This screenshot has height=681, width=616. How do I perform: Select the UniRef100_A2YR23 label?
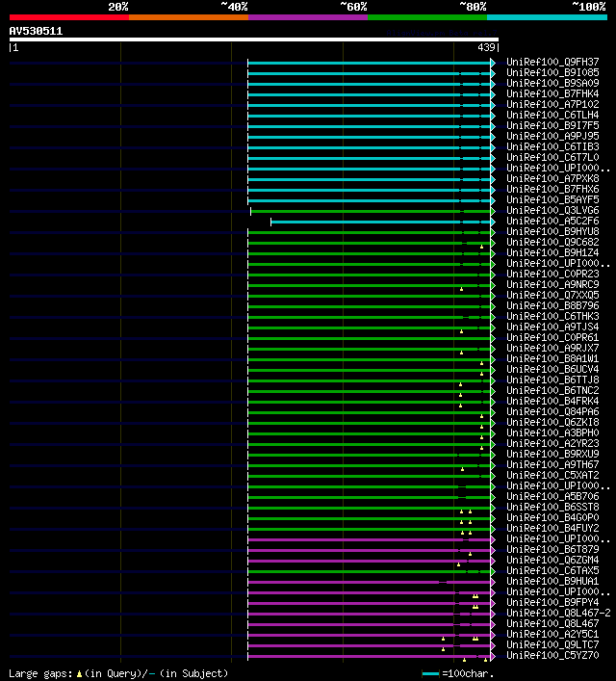tap(552, 443)
